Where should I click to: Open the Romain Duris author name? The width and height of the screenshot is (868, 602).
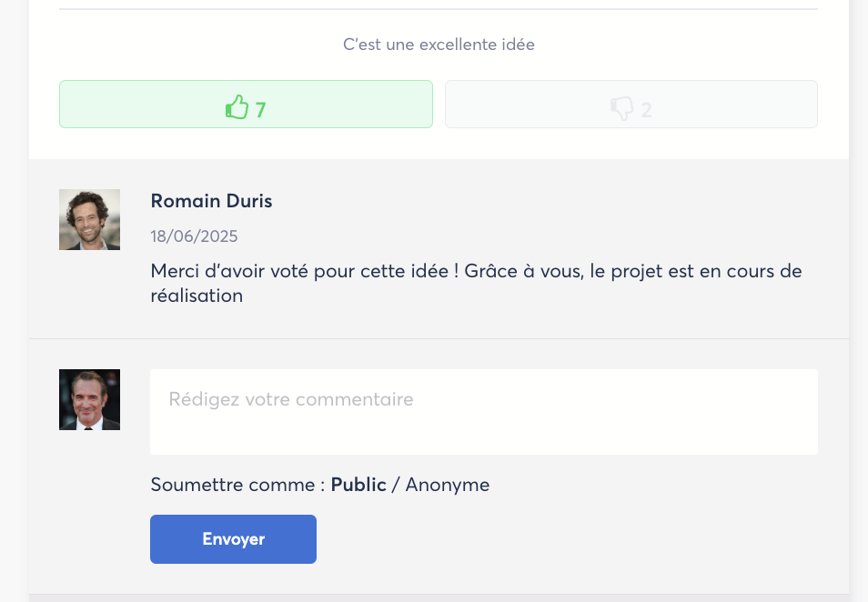(x=211, y=201)
